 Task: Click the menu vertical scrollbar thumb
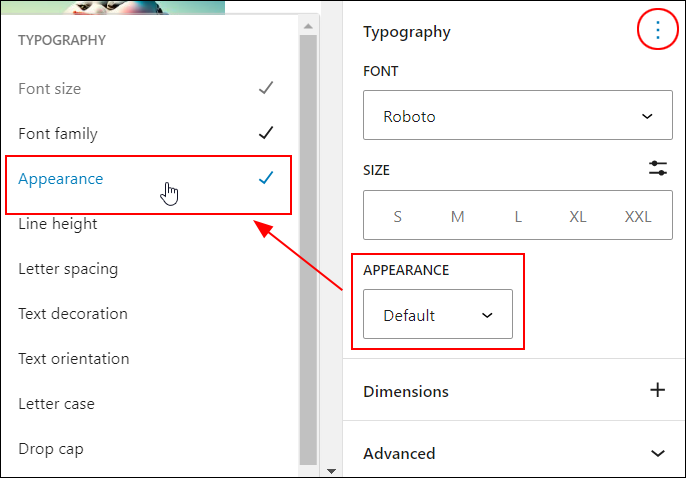308,249
